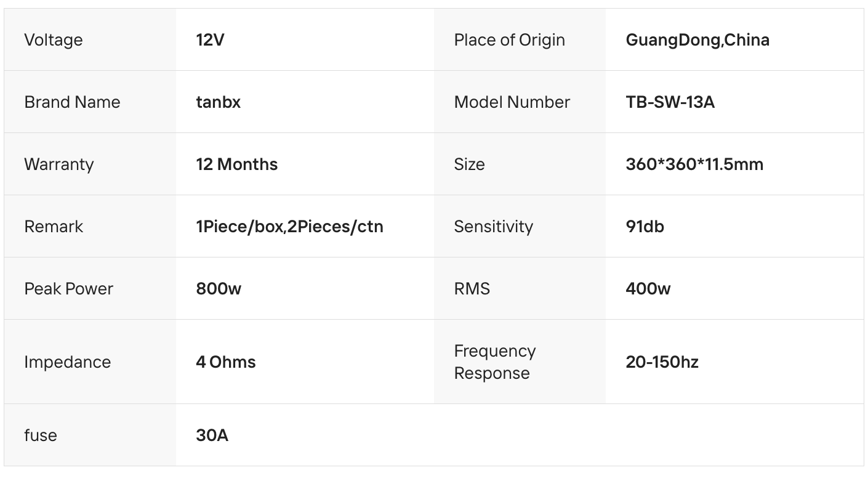Click the 4 Ohms impedance value
This screenshot has height=478, width=868.
pyautogui.click(x=225, y=362)
